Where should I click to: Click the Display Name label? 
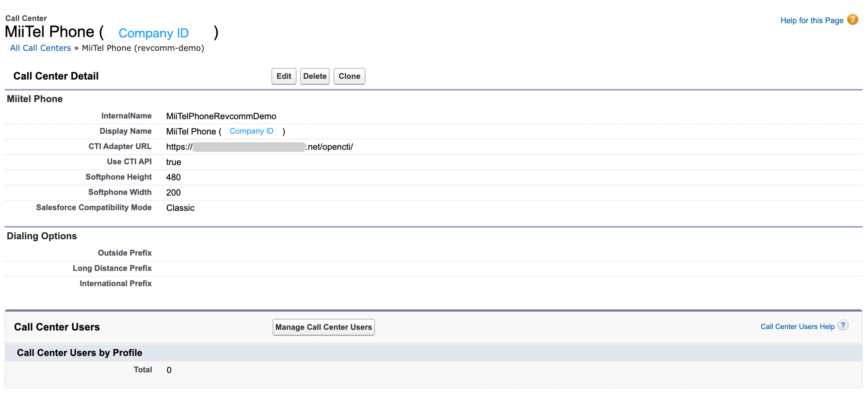[x=125, y=131]
